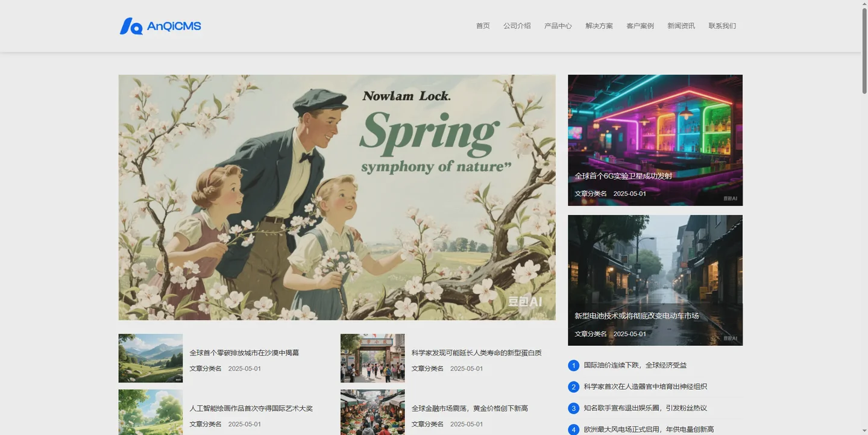Open ranked item 知名歌手宣布退出娱乐圈

(646, 408)
